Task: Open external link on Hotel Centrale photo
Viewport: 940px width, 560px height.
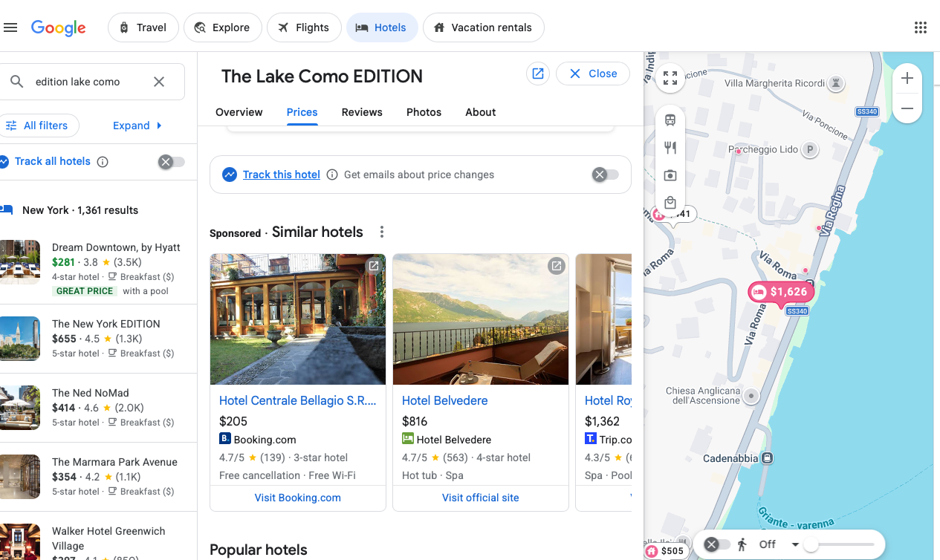Action: (374, 266)
